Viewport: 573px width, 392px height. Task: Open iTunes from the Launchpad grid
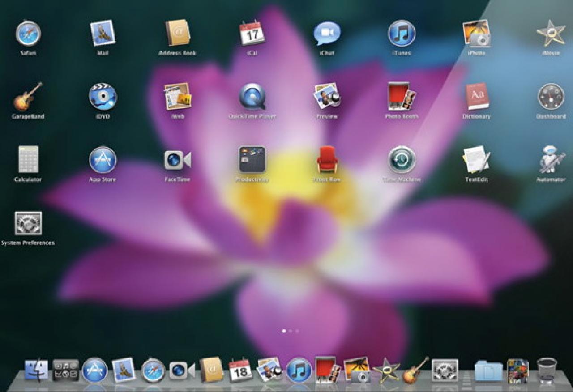[402, 34]
